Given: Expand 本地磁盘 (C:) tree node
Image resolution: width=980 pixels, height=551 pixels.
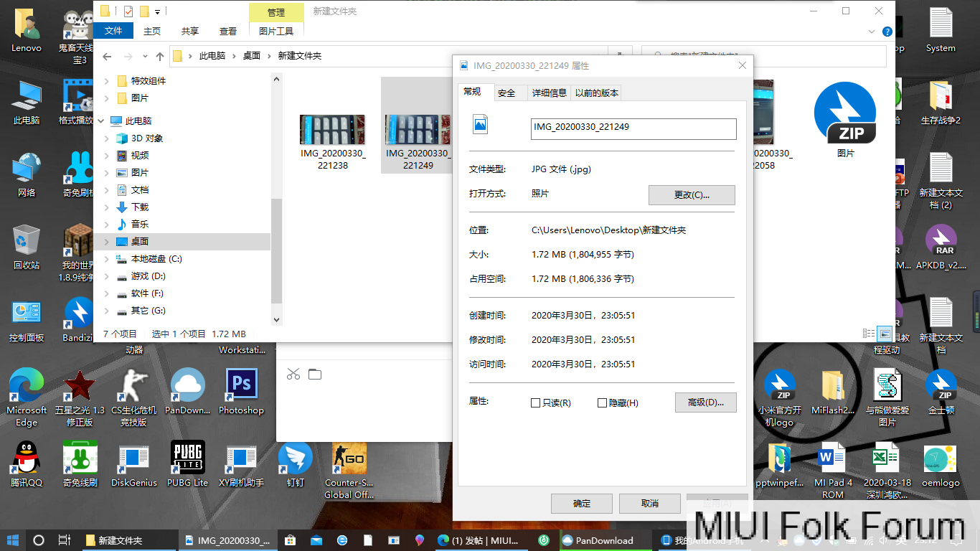Looking at the screenshot, I should [107, 258].
